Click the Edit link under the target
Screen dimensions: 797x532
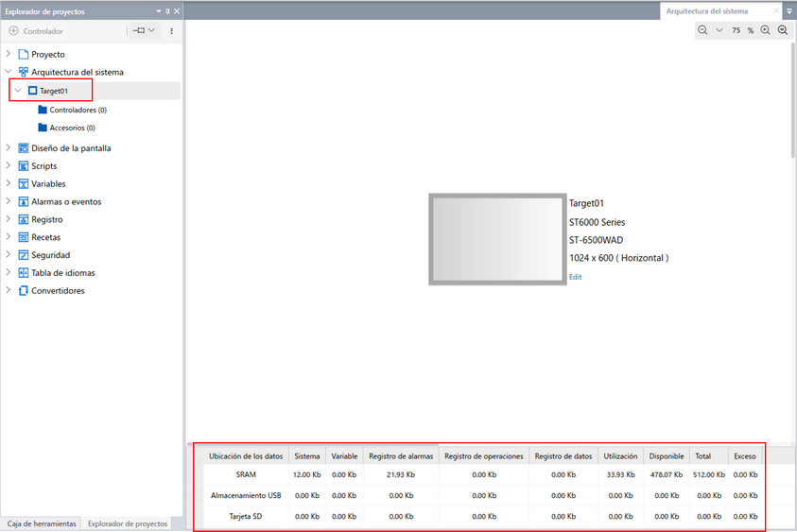pos(575,277)
